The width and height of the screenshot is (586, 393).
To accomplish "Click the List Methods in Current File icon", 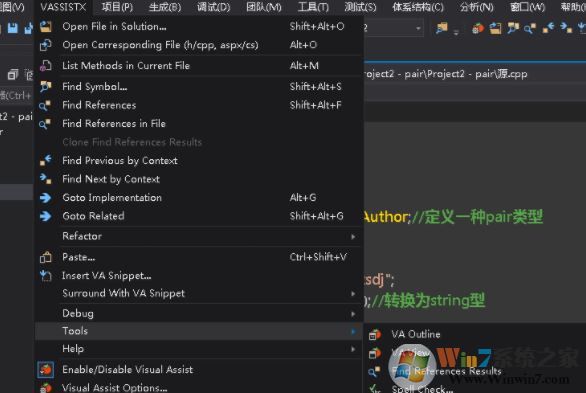I will 46,66.
